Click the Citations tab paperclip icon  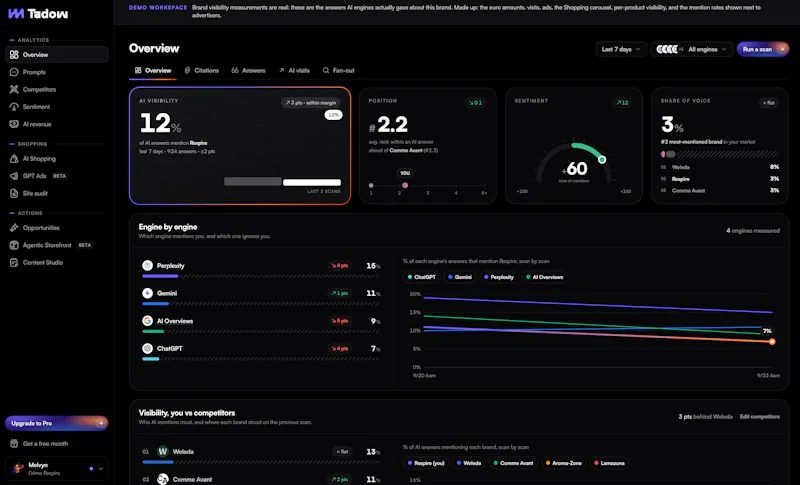187,70
